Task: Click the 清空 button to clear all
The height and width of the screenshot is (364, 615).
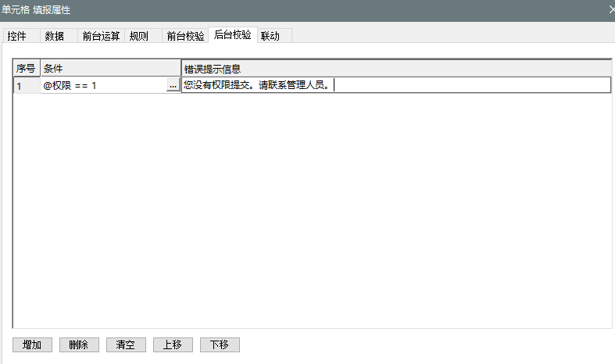Action: click(126, 344)
